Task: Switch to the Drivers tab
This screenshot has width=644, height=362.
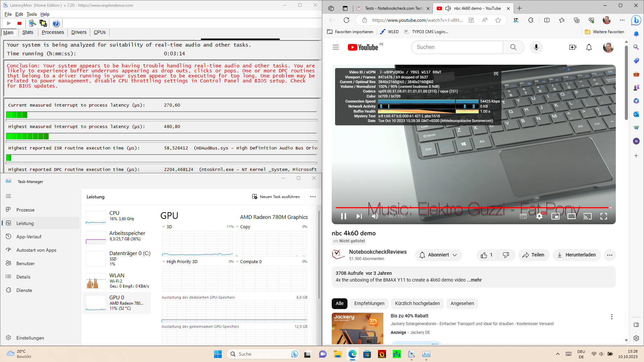Action: [x=79, y=33]
